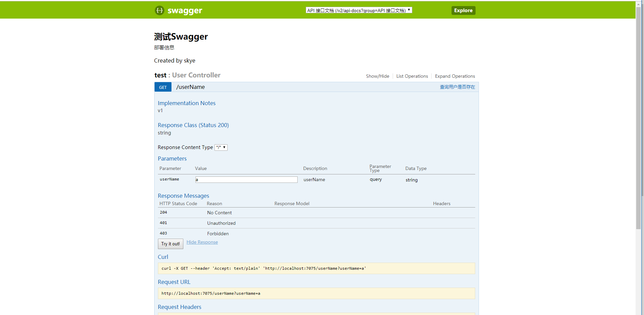Click the query parameter type cell
This screenshot has width=644, height=315.
(376, 179)
